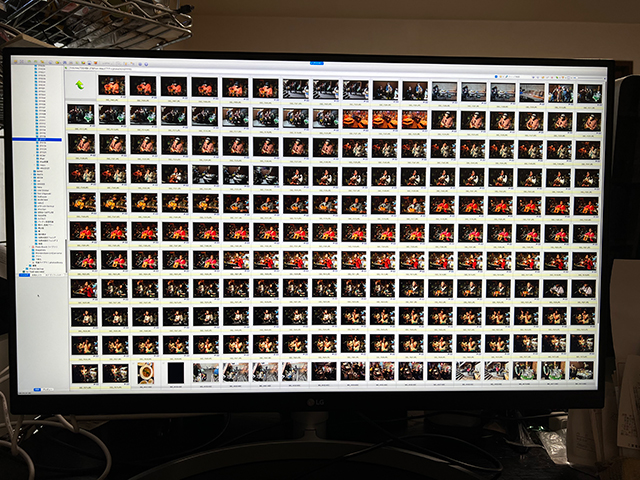This screenshot has height=480, width=640.
Task: Click the last round blue icon in left toolbar
Action: point(146,64)
